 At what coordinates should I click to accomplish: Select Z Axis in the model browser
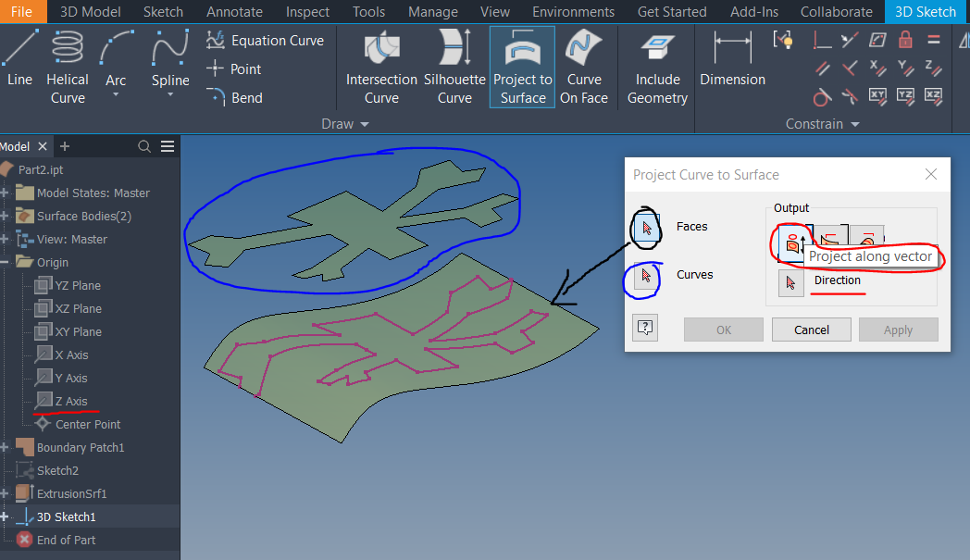click(x=67, y=400)
